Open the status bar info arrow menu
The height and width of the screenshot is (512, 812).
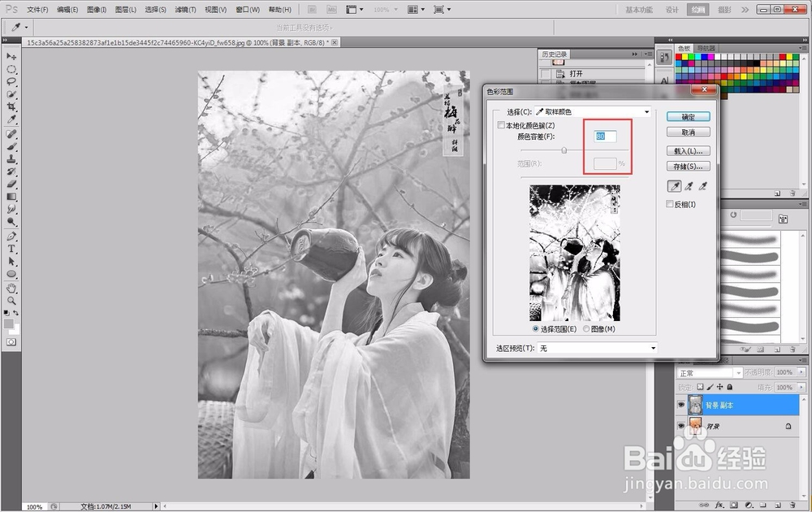pyautogui.click(x=156, y=506)
